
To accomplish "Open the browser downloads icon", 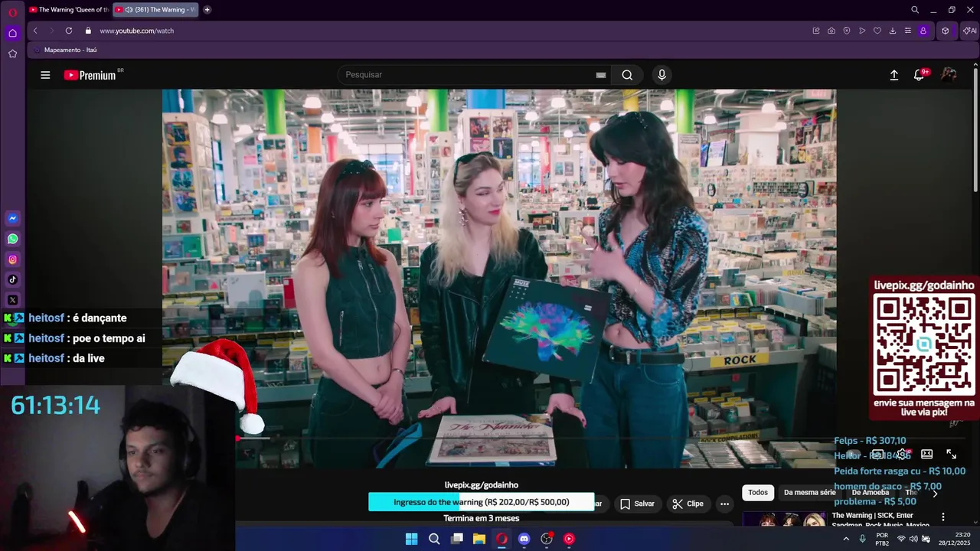I will (x=893, y=31).
